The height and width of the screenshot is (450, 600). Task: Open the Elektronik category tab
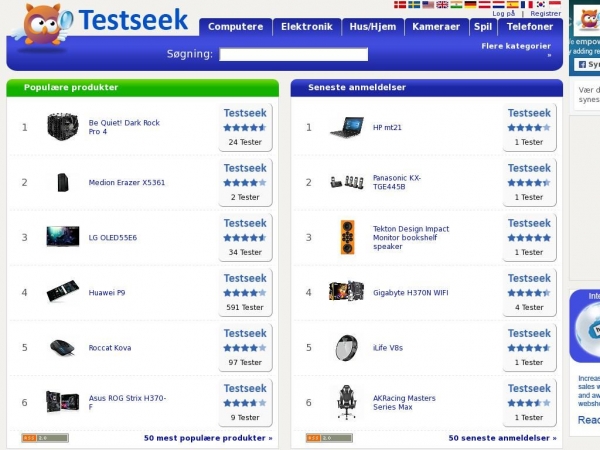pyautogui.click(x=307, y=27)
